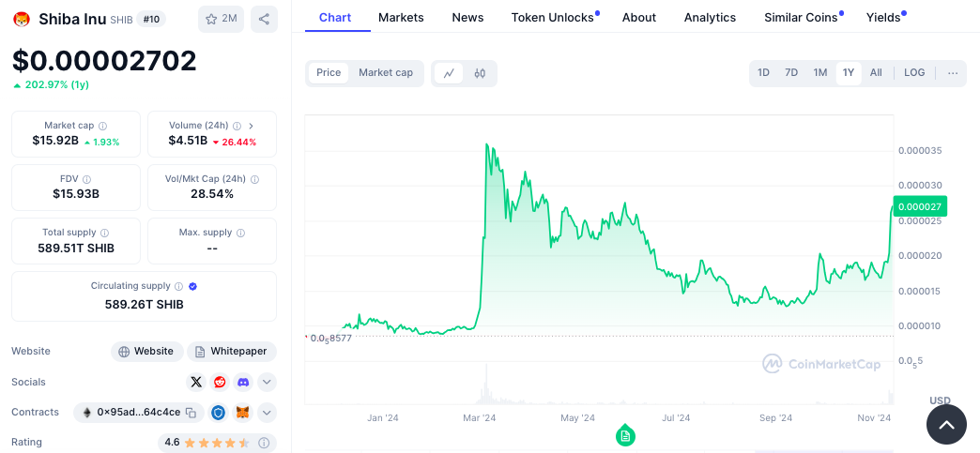Open the X (Twitter) social link
Screen dimensions: 980x453
point(196,382)
